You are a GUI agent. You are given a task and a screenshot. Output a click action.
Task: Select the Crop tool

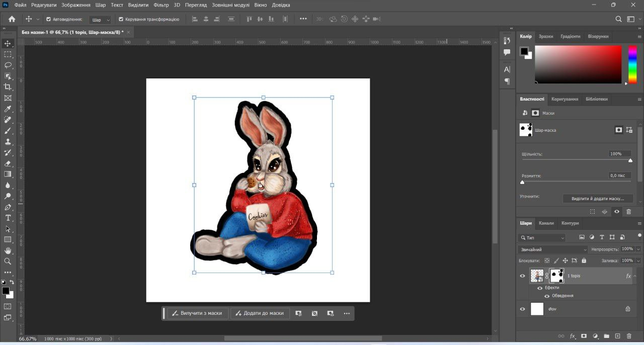tap(8, 87)
